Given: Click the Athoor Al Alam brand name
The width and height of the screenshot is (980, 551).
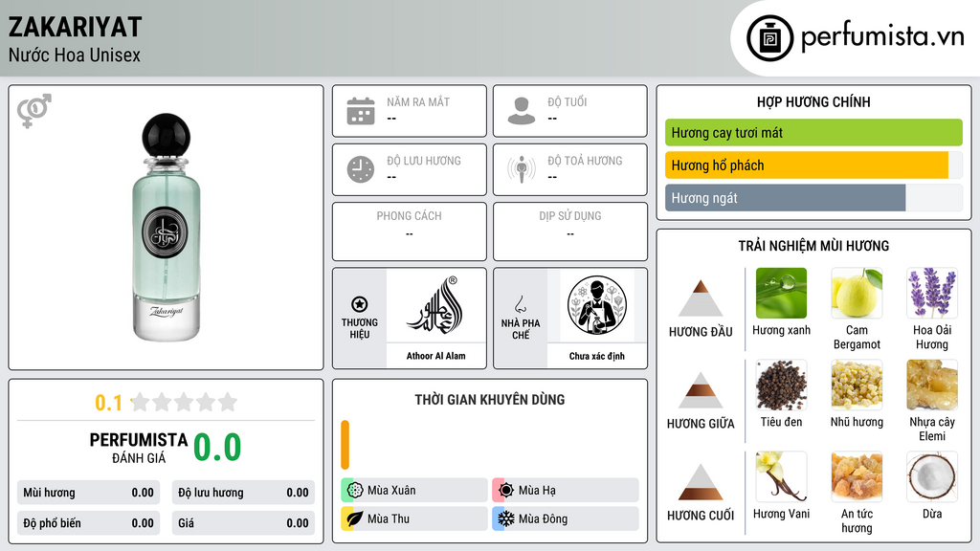Looking at the screenshot, I should (x=436, y=356).
